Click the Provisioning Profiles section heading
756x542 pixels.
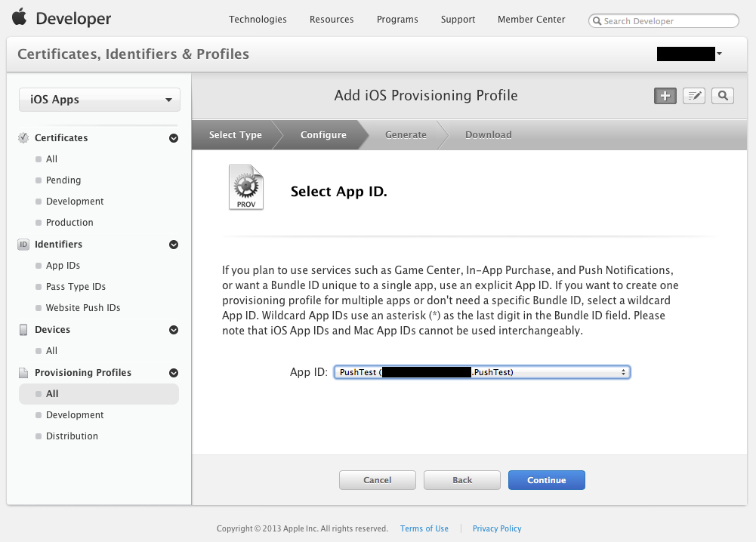pos(83,373)
